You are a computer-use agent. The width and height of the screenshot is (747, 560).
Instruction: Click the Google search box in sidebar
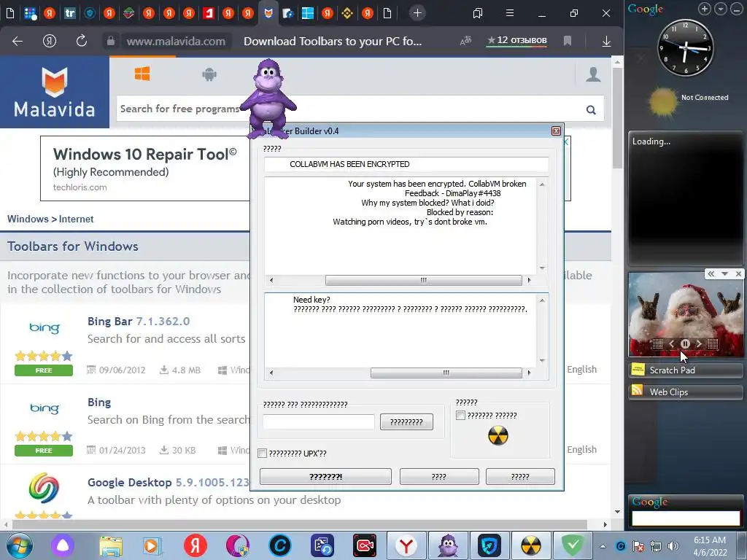pos(686,518)
